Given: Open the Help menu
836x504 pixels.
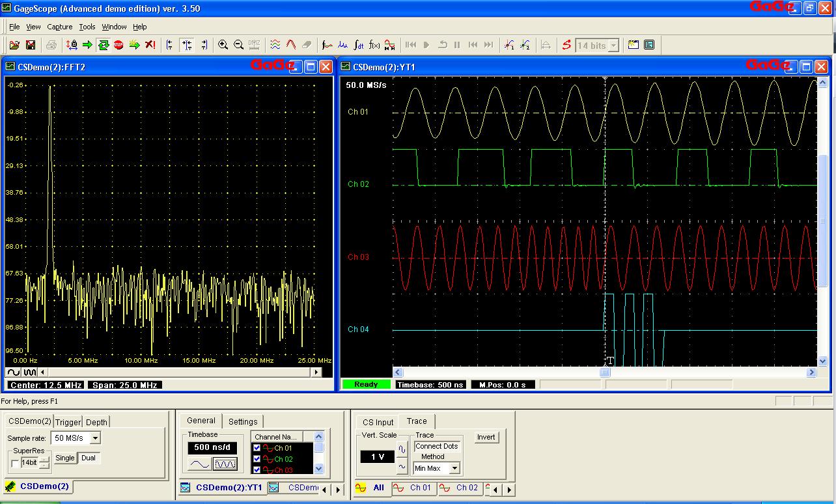Looking at the screenshot, I should point(140,27).
